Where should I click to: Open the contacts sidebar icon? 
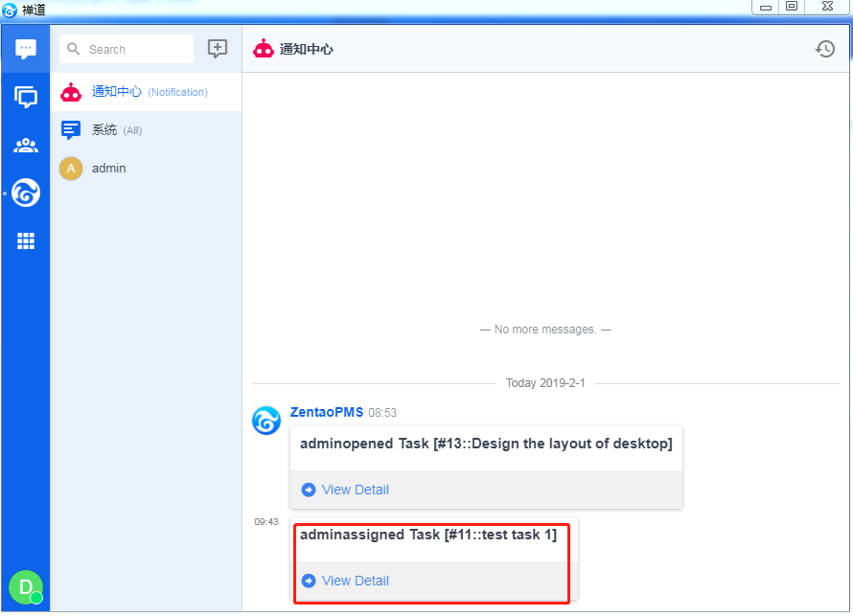[x=26, y=146]
